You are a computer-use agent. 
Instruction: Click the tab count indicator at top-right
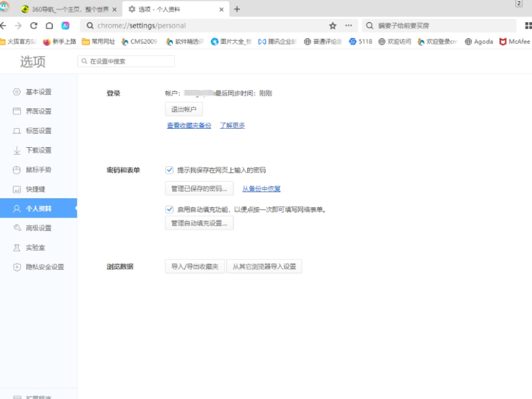click(519, 4)
